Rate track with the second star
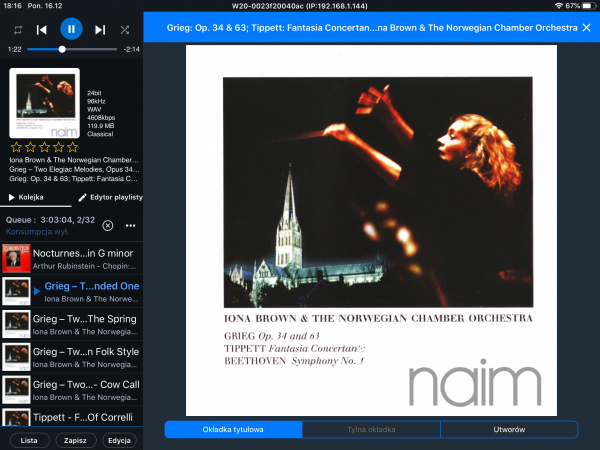This screenshot has width=600, height=450. coord(31,147)
